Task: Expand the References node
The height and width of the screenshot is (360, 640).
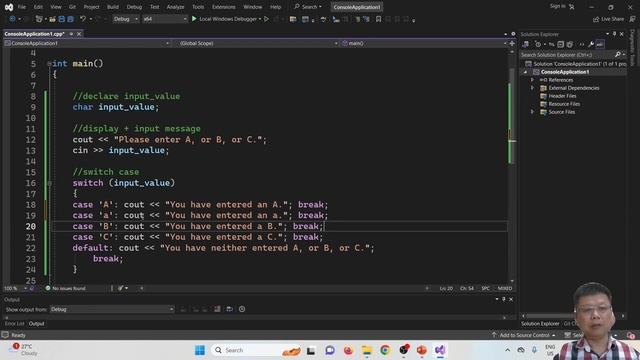Action: pos(532,80)
